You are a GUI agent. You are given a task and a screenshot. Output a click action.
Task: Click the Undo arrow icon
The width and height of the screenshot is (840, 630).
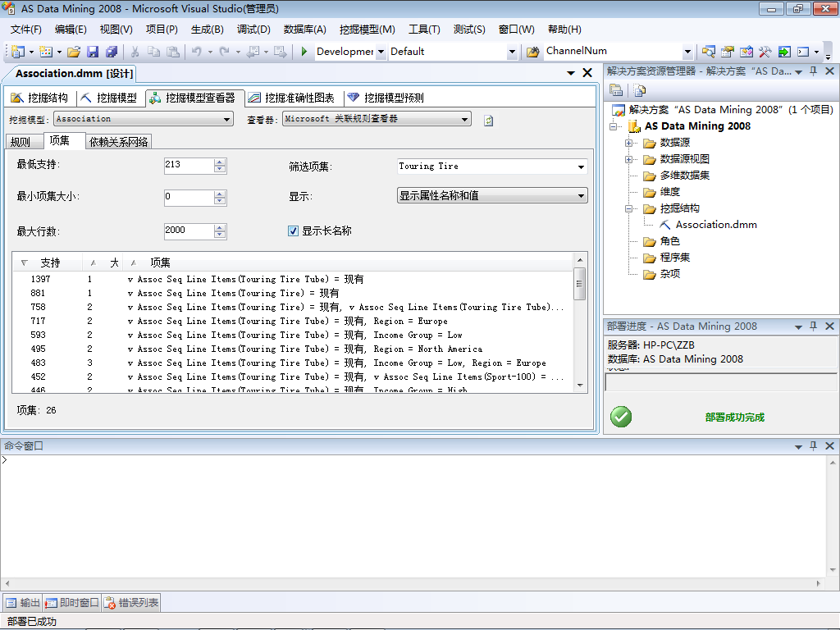pyautogui.click(x=197, y=52)
